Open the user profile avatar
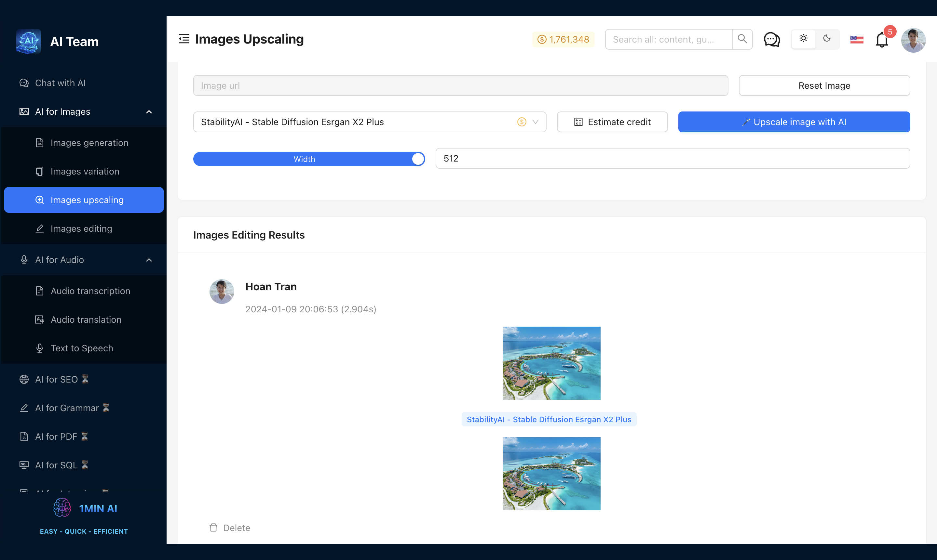Screen dimensions: 937x560 point(913,40)
